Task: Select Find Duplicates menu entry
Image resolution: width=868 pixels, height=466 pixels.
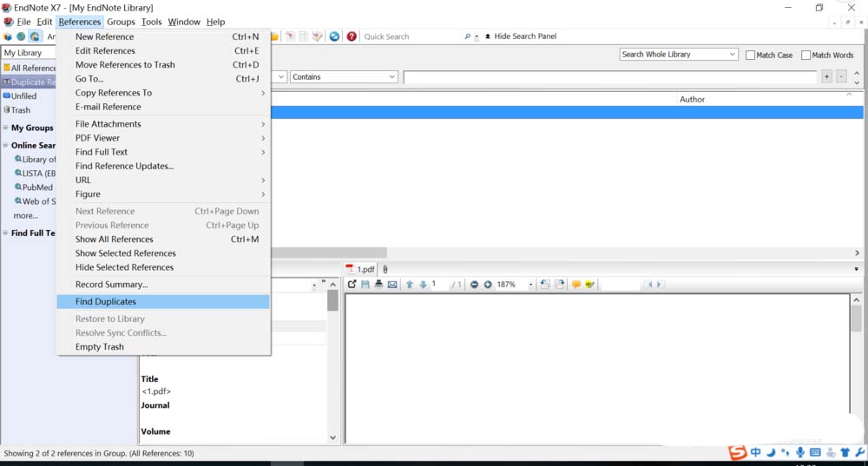Action: click(163, 302)
